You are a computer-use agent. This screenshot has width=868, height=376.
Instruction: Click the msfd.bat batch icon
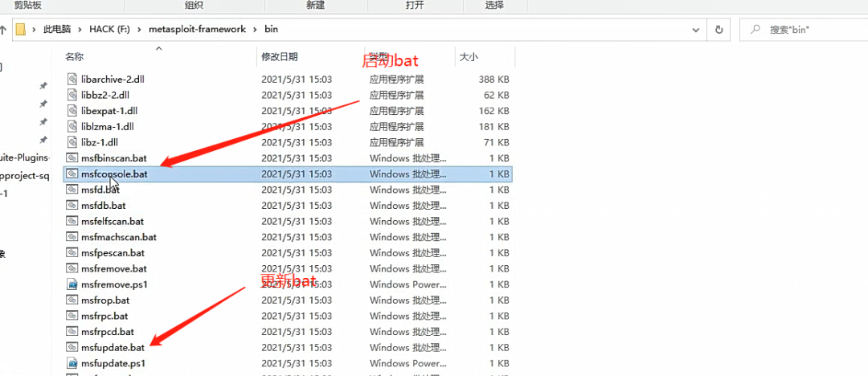tap(72, 190)
